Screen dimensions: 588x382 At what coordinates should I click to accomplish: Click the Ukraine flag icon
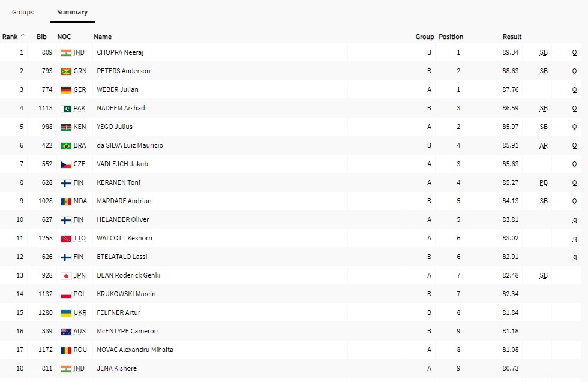66,313
